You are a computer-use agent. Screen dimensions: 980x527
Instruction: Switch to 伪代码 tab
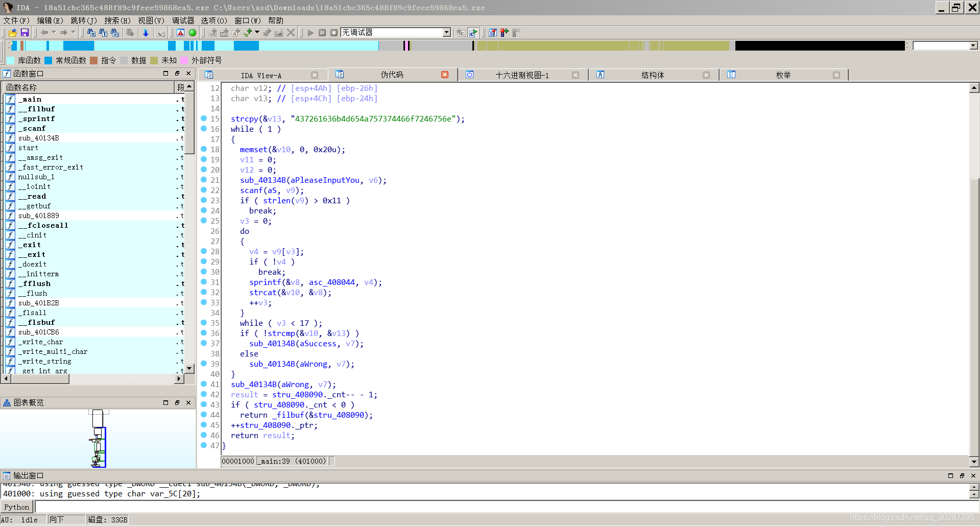(392, 75)
